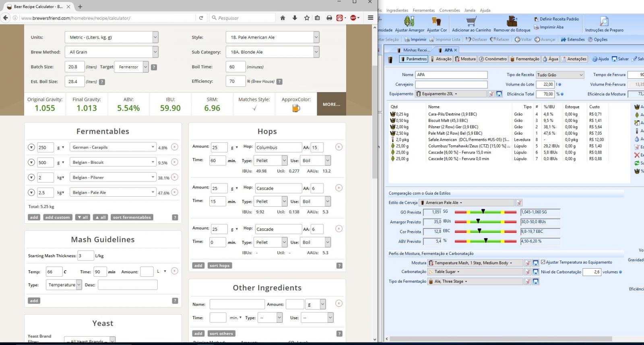Screen dimensions: 644x345
Task: Click sort fermentables button
Action: (132, 217)
